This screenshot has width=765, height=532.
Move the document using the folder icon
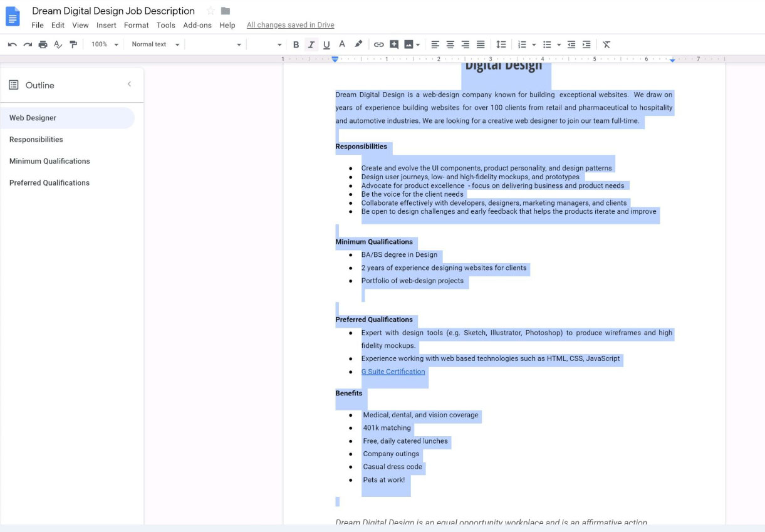click(x=226, y=11)
